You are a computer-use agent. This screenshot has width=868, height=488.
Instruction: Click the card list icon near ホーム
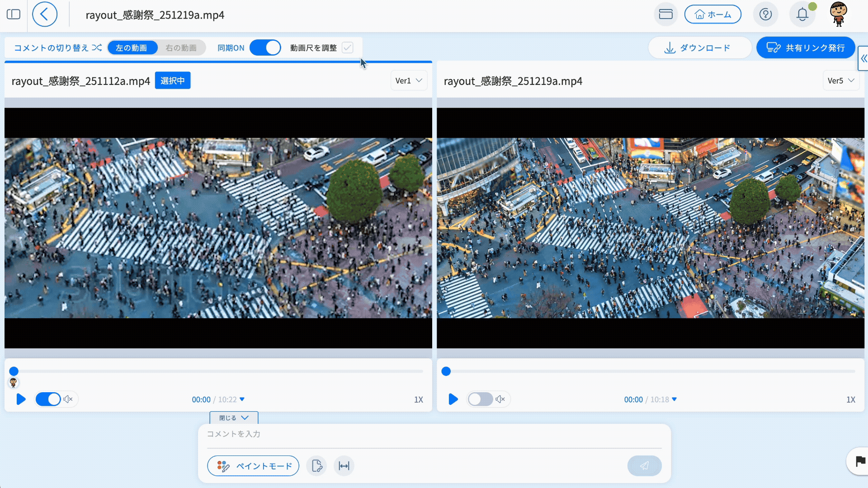click(x=665, y=14)
